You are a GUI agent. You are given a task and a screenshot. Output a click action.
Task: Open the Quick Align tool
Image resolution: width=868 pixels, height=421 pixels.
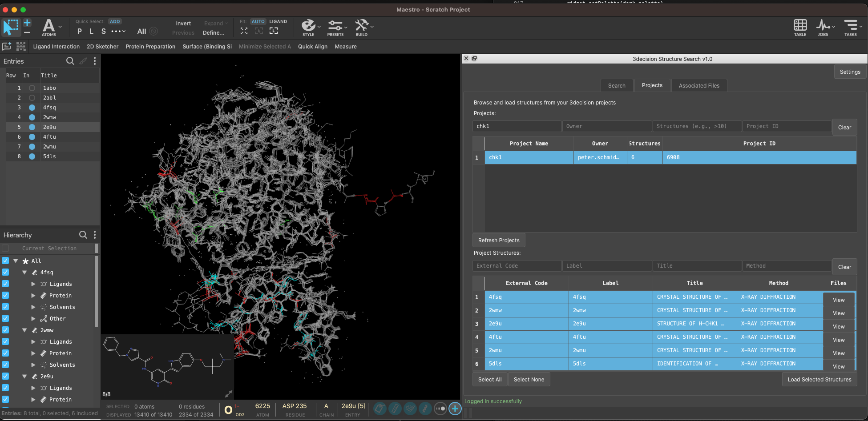313,46
